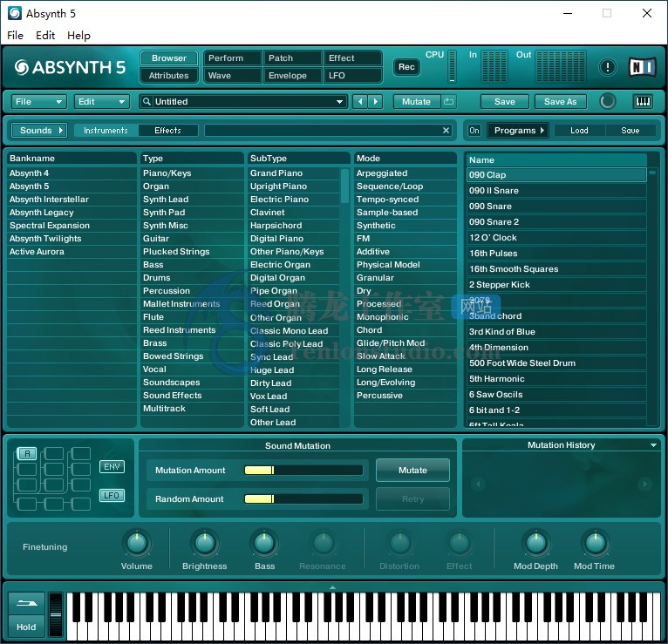This screenshot has height=644, width=668.
Task: Click the audio engine power knob icon
Action: (608, 101)
